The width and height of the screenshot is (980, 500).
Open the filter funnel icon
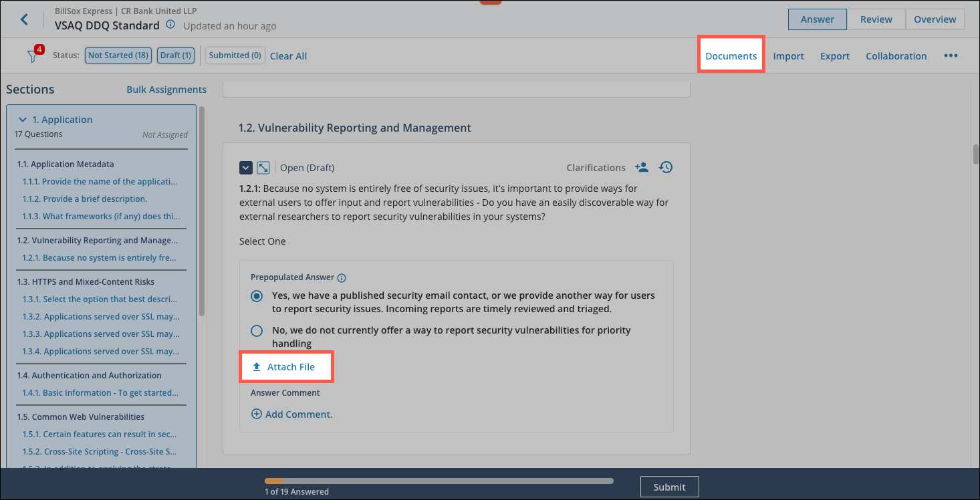tap(32, 56)
